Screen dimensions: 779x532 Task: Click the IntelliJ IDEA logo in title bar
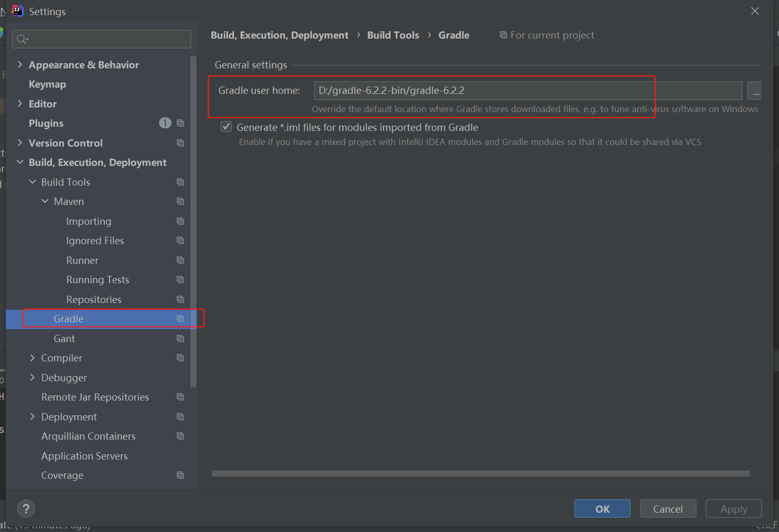point(18,11)
